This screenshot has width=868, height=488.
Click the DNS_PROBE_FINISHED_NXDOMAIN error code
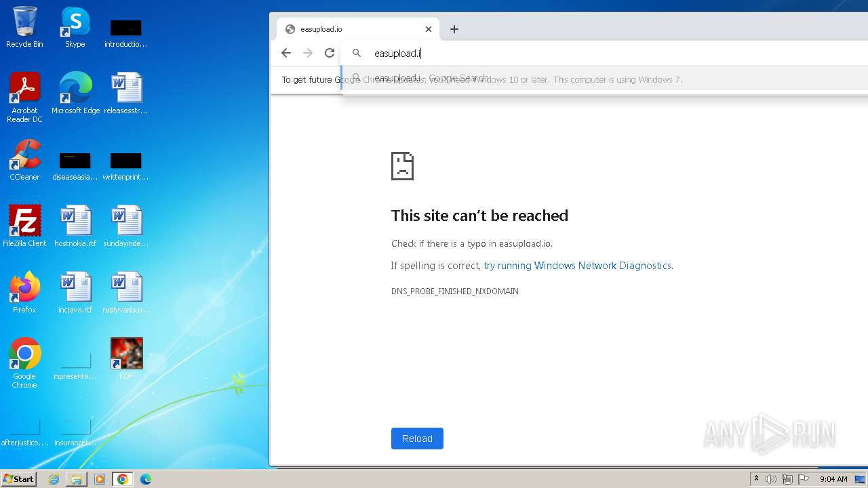tap(454, 291)
